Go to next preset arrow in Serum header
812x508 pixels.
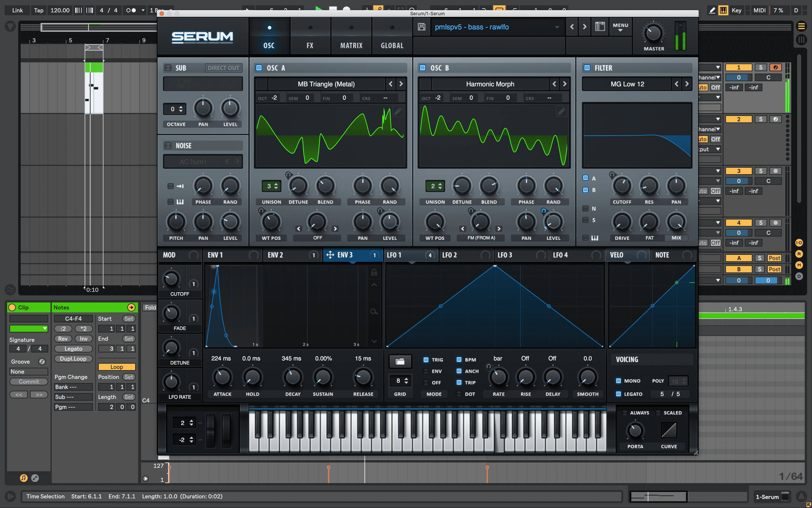(585, 27)
